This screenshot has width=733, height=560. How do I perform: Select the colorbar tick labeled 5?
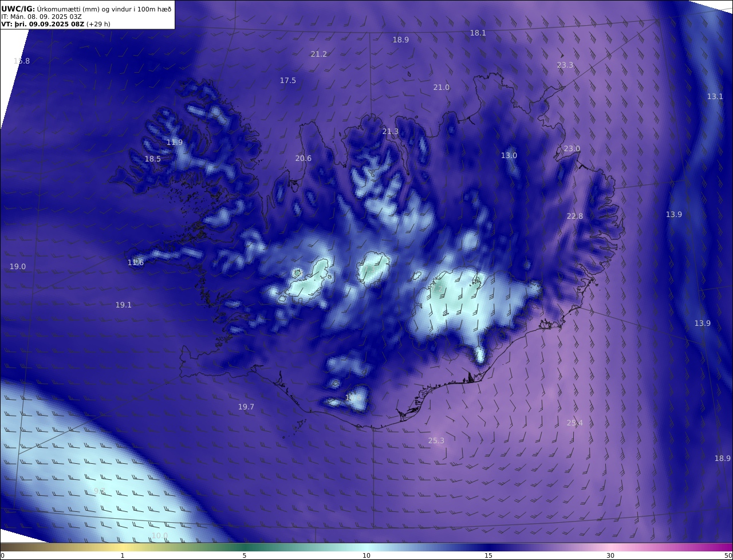click(x=245, y=555)
